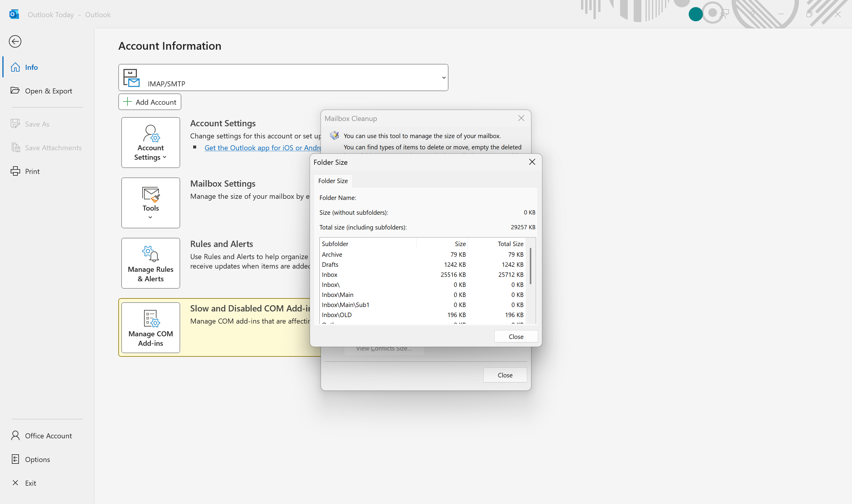Click the Total size 29257 KB value
852x504 pixels.
click(523, 227)
